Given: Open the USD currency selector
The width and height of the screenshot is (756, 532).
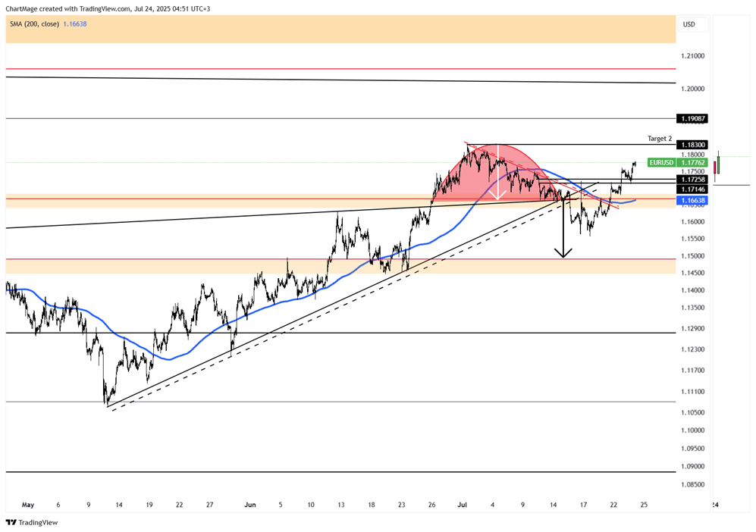Looking at the screenshot, I should tap(689, 24).
